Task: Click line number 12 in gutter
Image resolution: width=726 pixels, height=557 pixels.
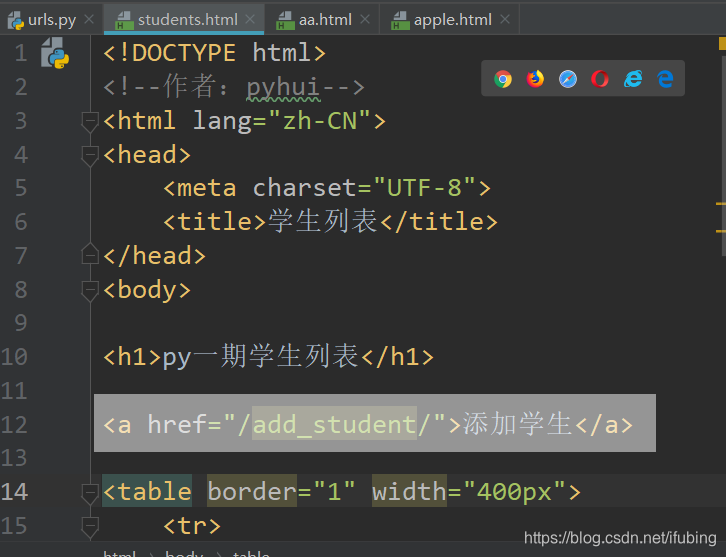Action: click(x=14, y=425)
